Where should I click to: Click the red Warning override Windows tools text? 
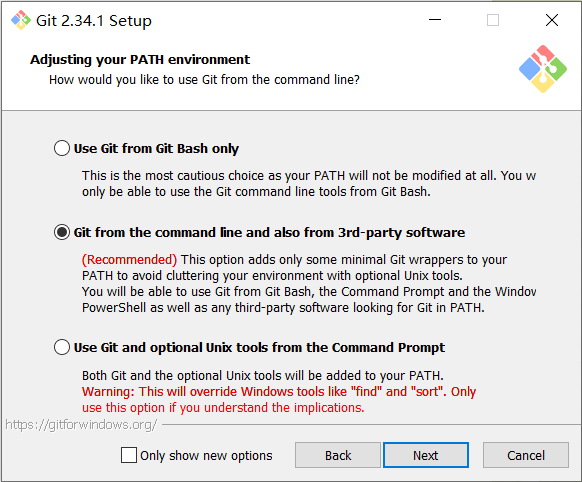point(279,400)
